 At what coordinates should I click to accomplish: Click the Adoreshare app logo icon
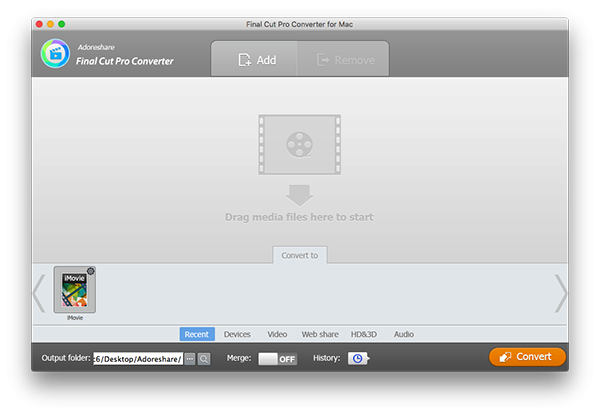pyautogui.click(x=55, y=54)
